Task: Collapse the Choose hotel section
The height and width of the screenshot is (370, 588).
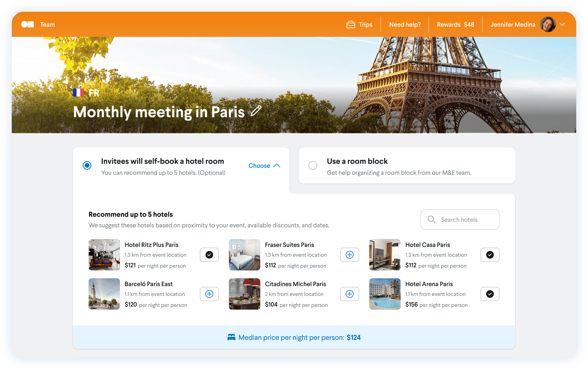Action: coord(264,166)
